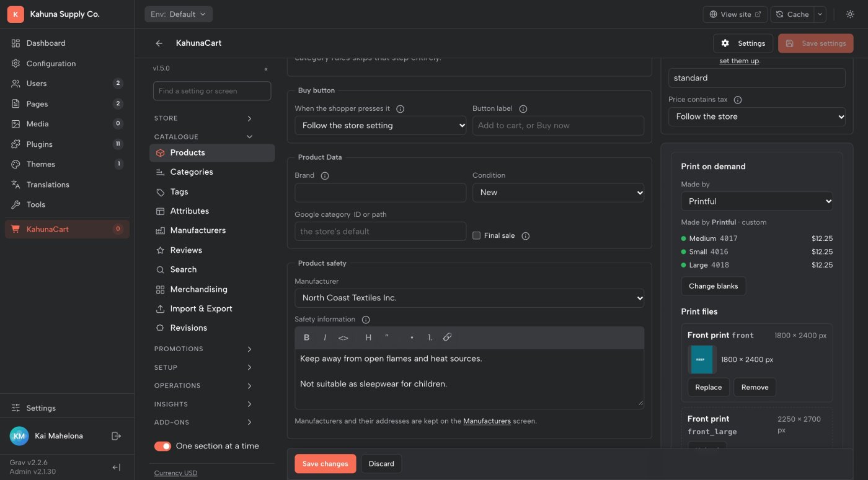
Task: Toggle One section at a time switch
Action: [x=162, y=446]
